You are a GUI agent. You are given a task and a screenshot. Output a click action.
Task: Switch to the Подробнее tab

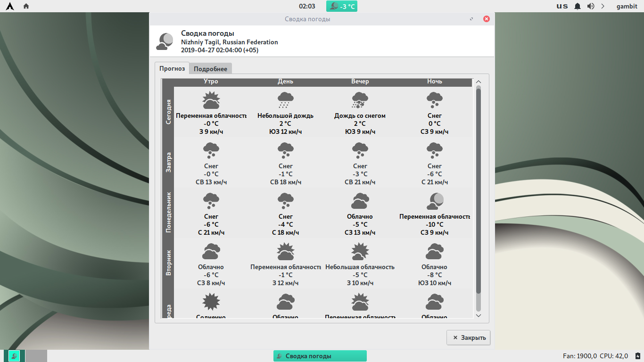pyautogui.click(x=210, y=69)
